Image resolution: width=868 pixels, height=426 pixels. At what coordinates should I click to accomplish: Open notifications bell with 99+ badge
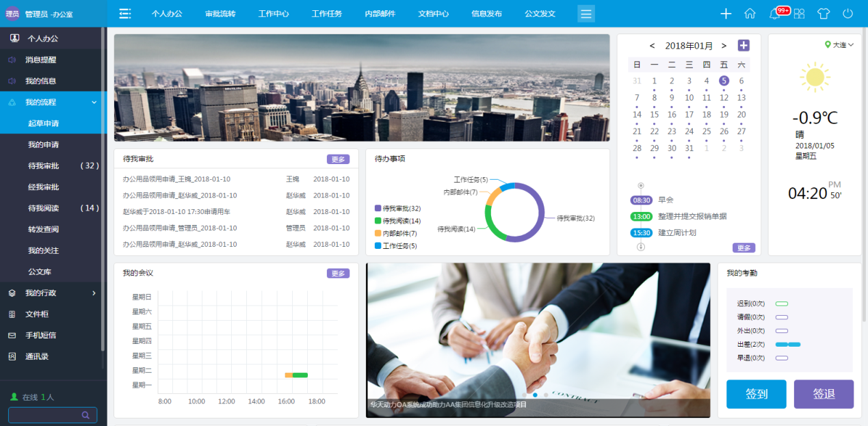click(x=774, y=14)
